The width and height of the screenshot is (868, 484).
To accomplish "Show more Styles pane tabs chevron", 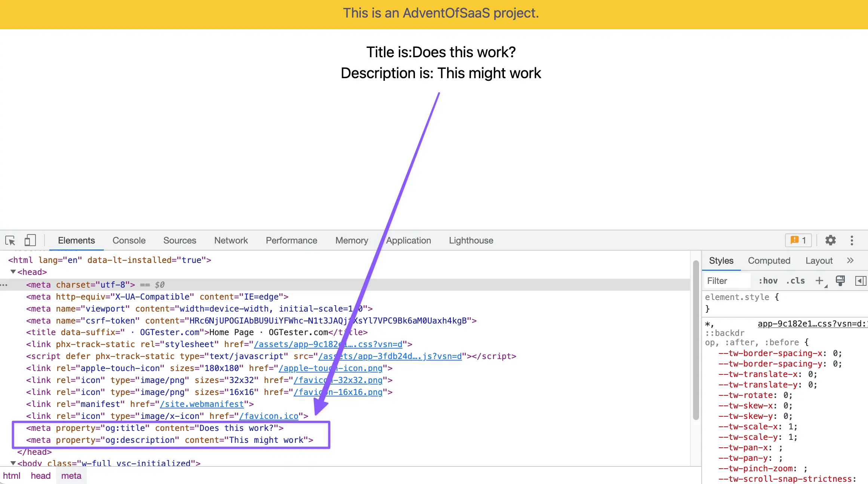I will [x=850, y=260].
